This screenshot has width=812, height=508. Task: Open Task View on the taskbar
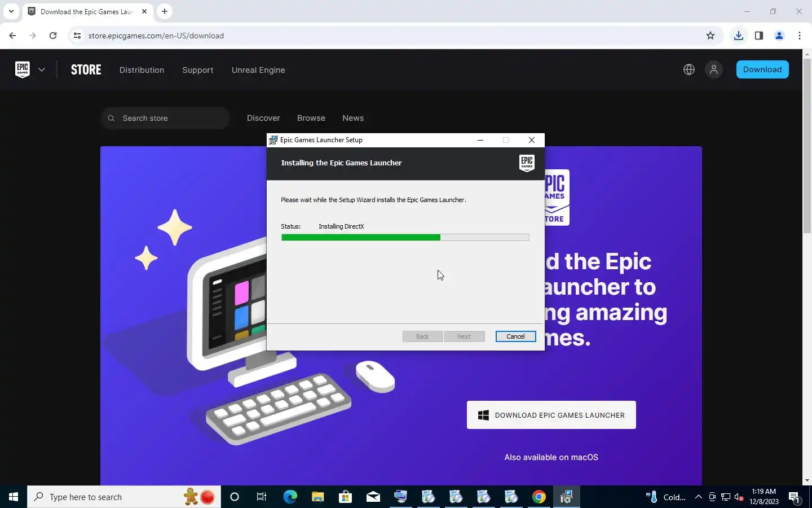coord(262,497)
